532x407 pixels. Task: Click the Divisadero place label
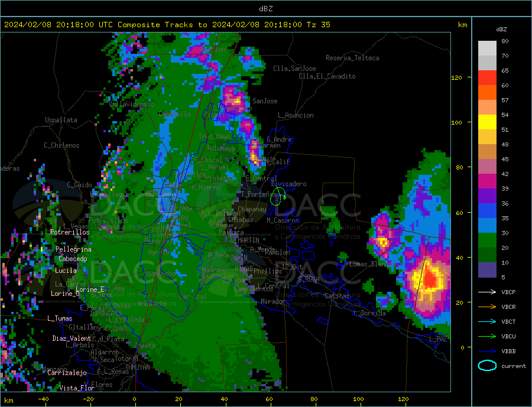pos(288,184)
